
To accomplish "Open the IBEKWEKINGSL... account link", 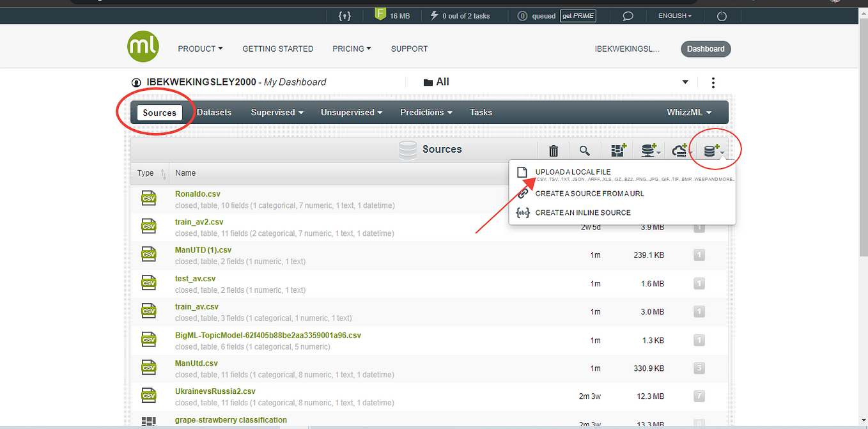I will (x=627, y=49).
